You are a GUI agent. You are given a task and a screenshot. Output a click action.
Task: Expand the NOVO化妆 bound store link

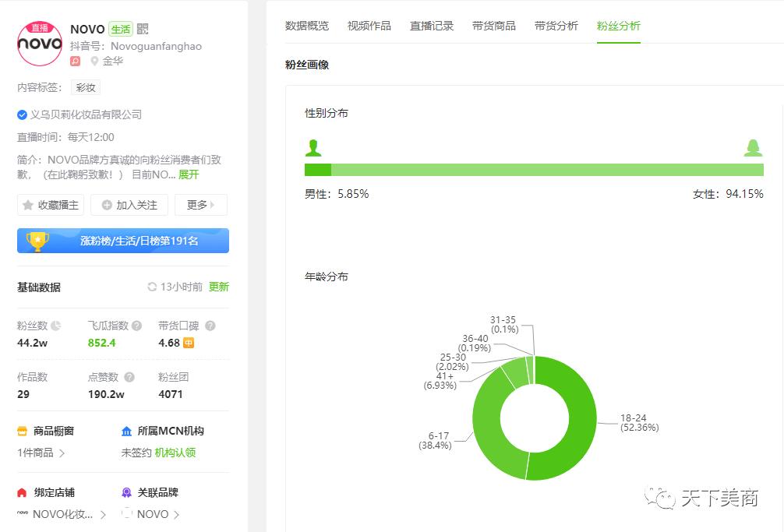tap(103, 514)
